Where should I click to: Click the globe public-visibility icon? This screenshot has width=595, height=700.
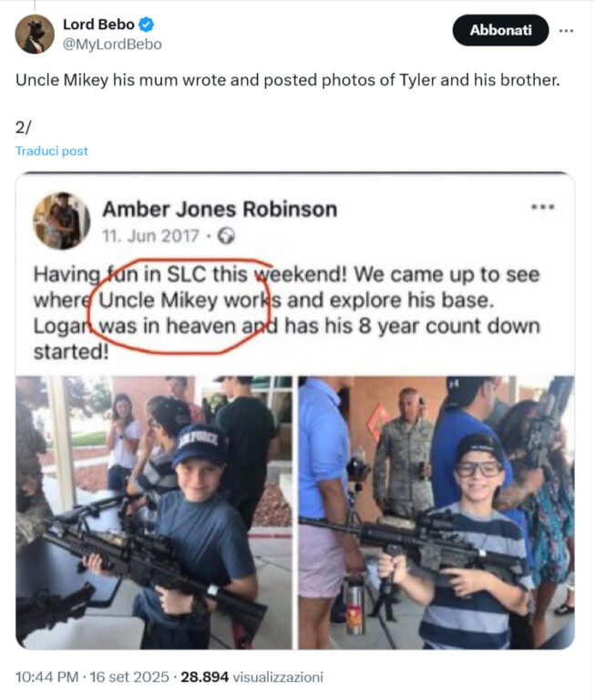tap(226, 236)
